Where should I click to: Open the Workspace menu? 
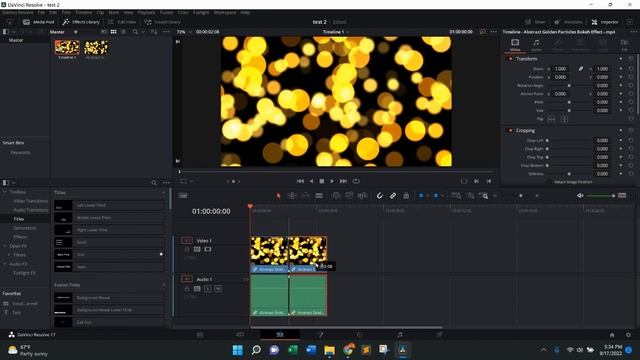[x=225, y=13]
